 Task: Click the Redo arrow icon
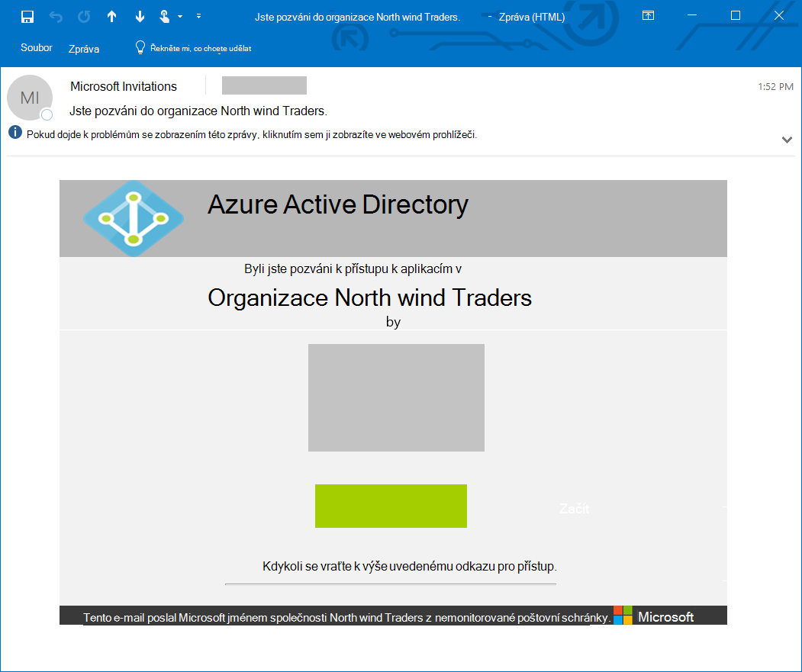[84, 17]
